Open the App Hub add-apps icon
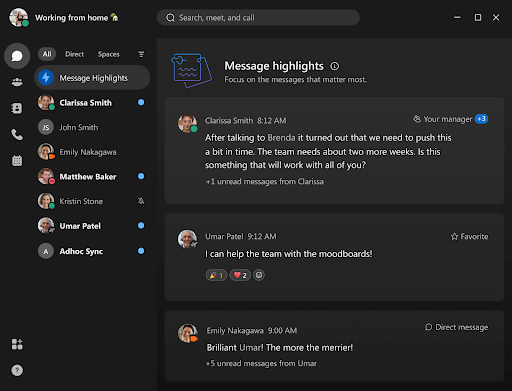This screenshot has width=512, height=391. pyautogui.click(x=17, y=344)
